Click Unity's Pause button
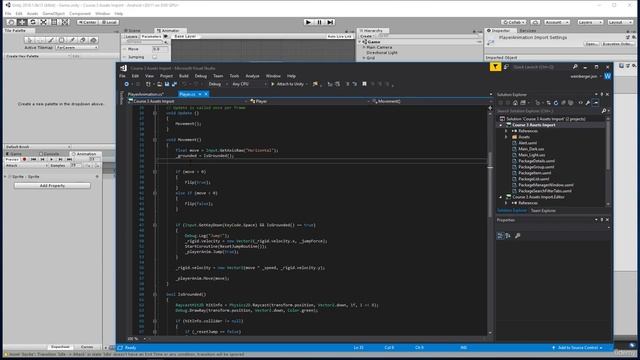Viewport: 640px width, 360px height. [x=319, y=22]
